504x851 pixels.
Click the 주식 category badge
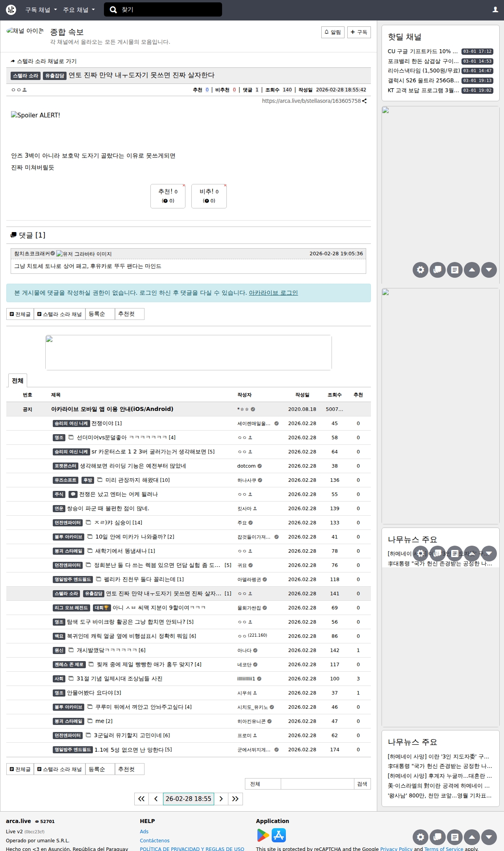[x=59, y=494]
